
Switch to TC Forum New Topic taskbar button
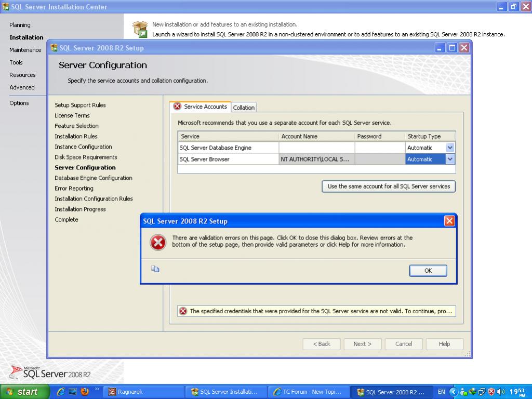pyautogui.click(x=309, y=392)
